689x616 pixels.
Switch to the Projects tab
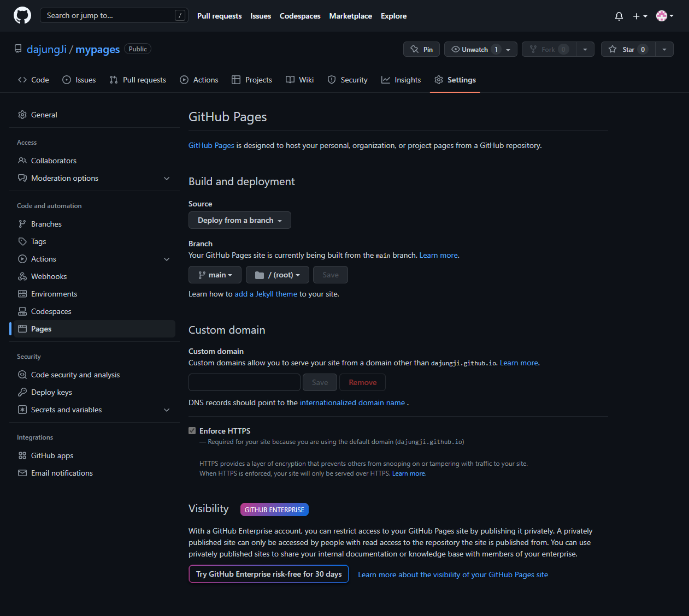pyautogui.click(x=252, y=80)
